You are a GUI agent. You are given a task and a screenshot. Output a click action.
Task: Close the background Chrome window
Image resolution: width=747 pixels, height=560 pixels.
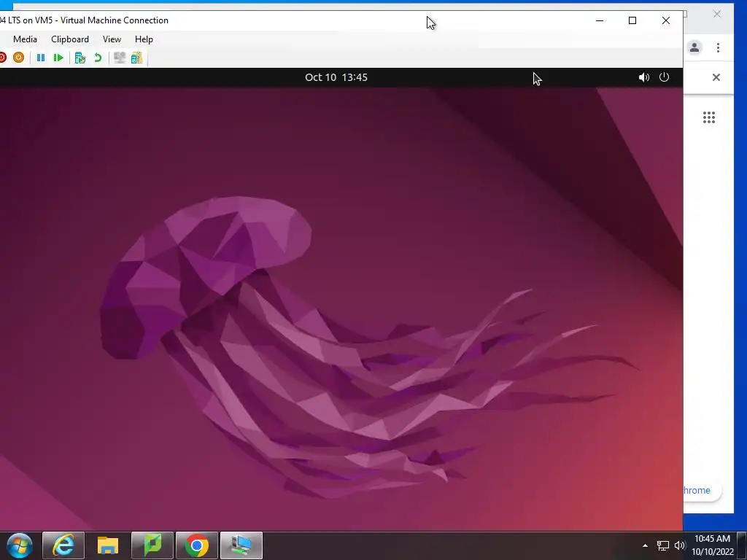click(x=717, y=15)
